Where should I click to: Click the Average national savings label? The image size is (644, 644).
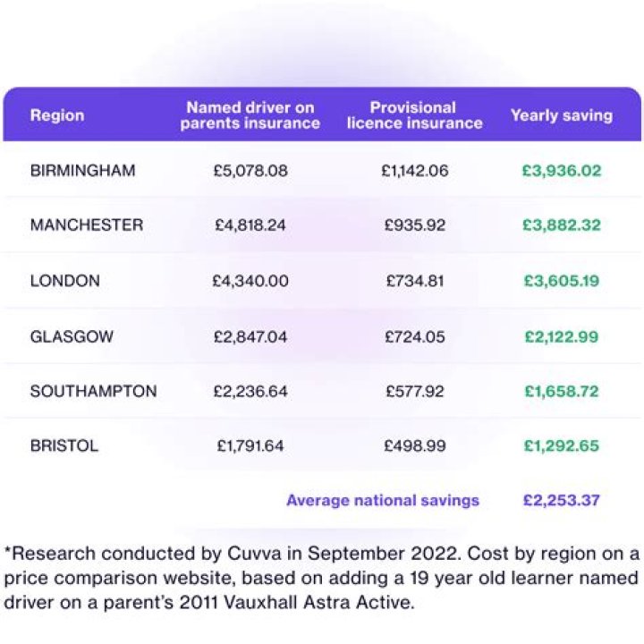(x=383, y=500)
